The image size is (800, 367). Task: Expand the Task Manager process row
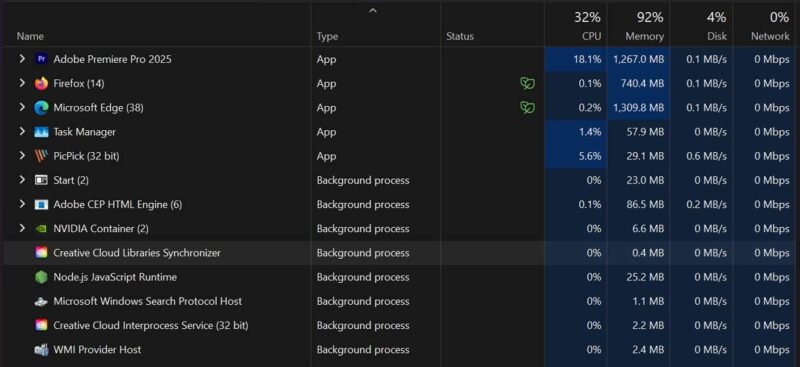pyautogui.click(x=22, y=132)
